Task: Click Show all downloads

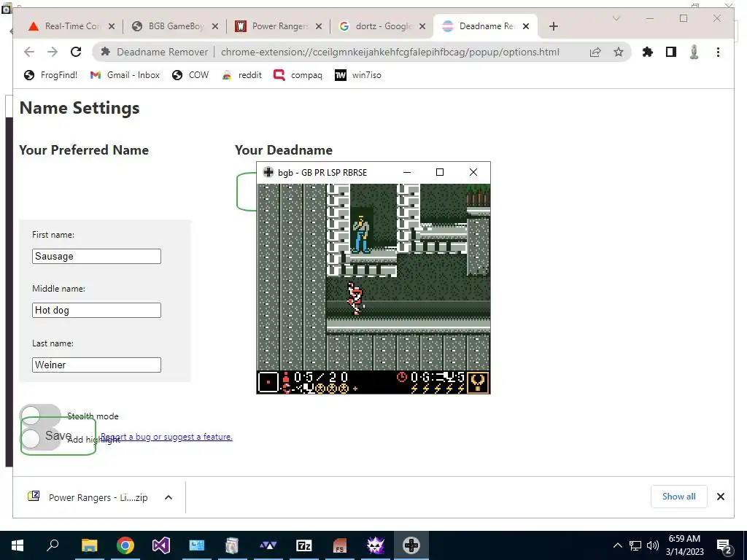Action: coord(679,497)
